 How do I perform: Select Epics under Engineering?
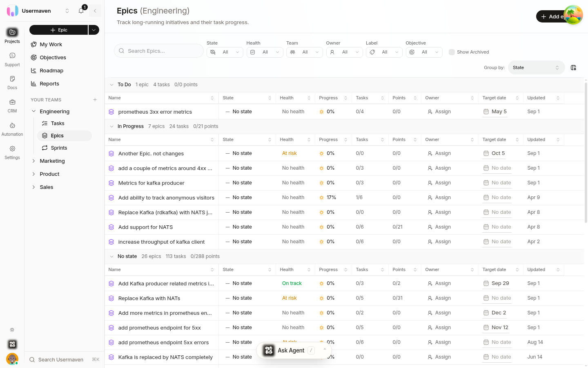[x=65, y=136]
